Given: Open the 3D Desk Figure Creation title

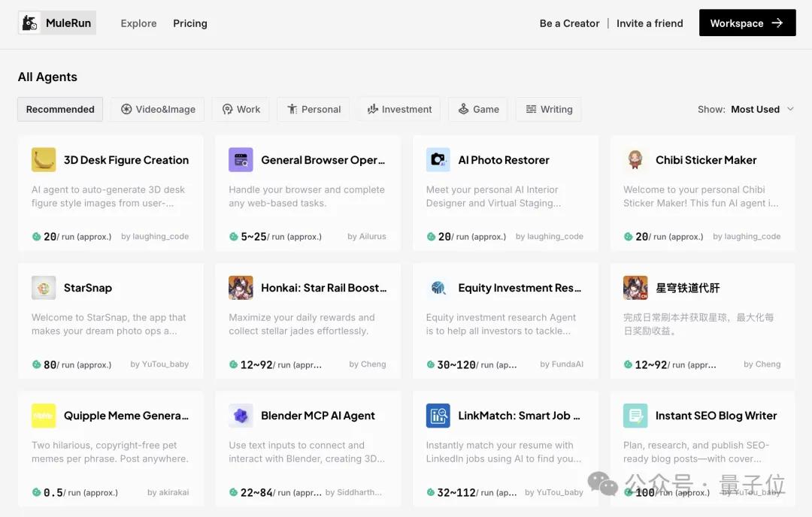Looking at the screenshot, I should pos(126,160).
